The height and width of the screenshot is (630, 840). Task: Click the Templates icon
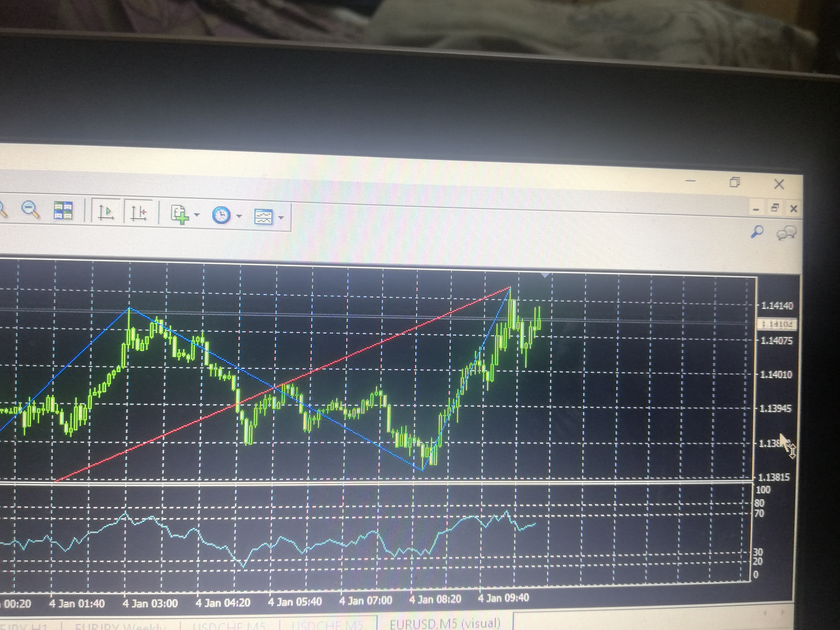[x=264, y=217]
